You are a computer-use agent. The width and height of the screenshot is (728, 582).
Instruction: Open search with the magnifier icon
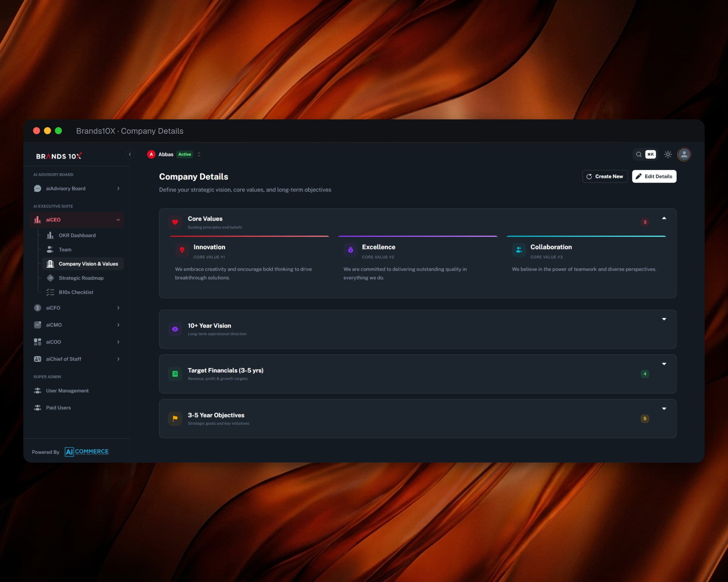click(x=639, y=154)
